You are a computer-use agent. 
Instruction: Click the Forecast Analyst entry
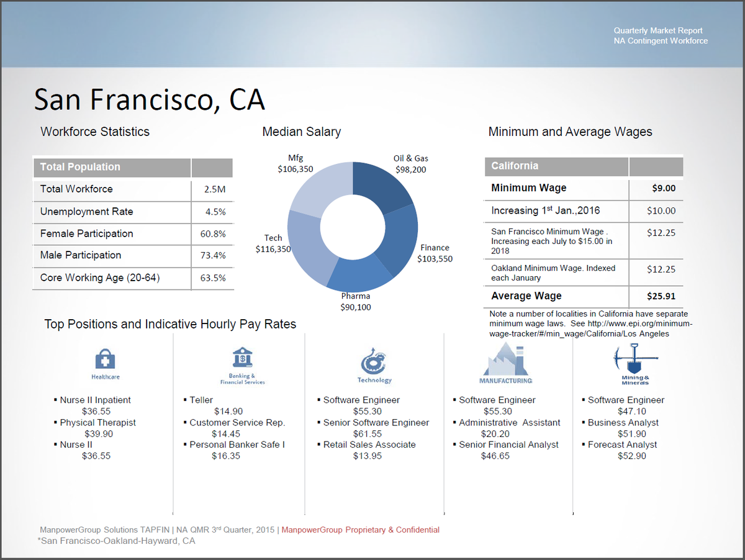622,445
